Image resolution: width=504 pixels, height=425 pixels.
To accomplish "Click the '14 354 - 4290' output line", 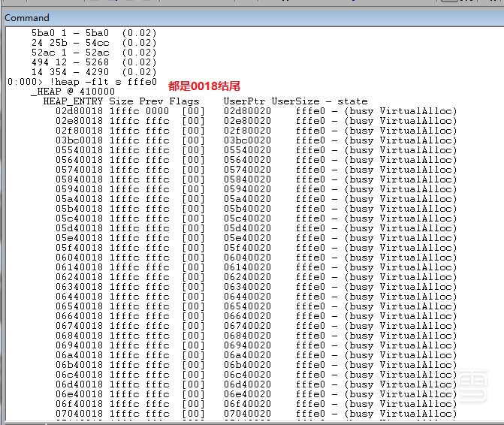I will (94, 72).
